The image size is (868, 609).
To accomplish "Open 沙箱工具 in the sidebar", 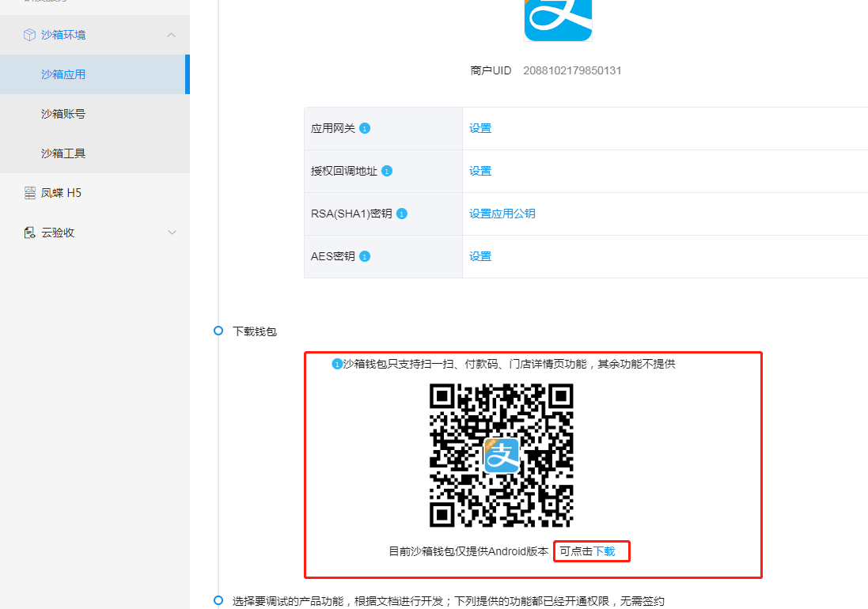I will [63, 153].
